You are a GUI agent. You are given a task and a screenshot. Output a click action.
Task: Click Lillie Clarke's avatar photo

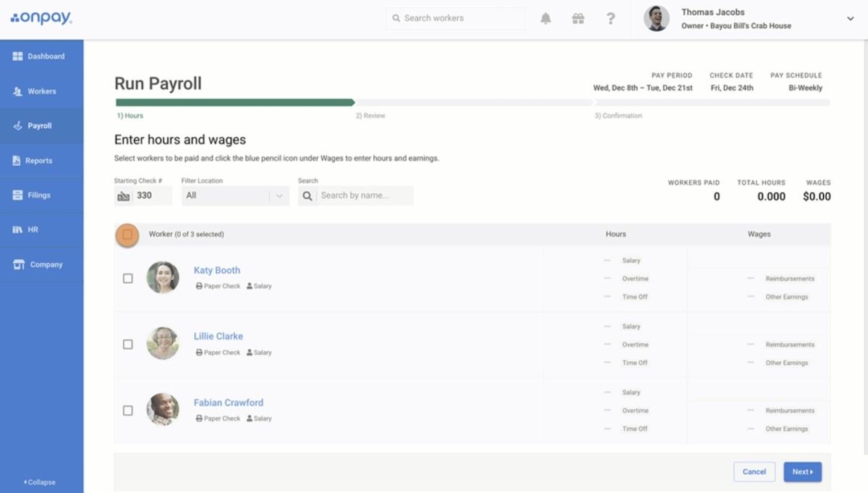[x=163, y=343]
